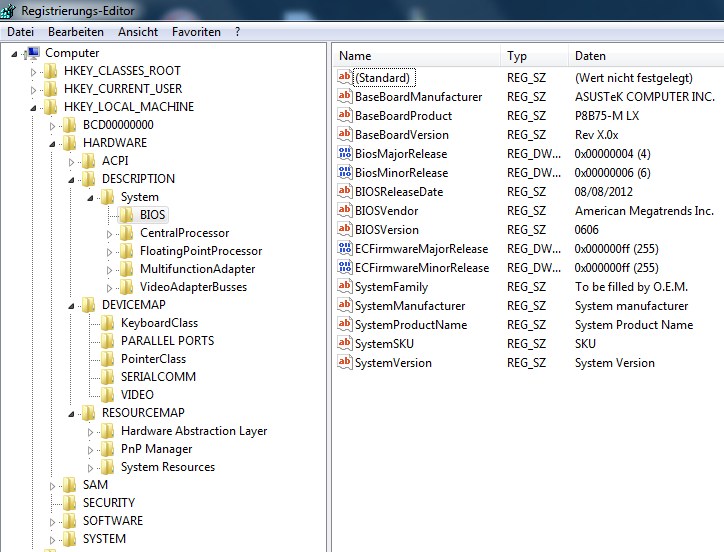The image size is (724, 552).
Task: Open the ? help menu
Action: tap(237, 32)
